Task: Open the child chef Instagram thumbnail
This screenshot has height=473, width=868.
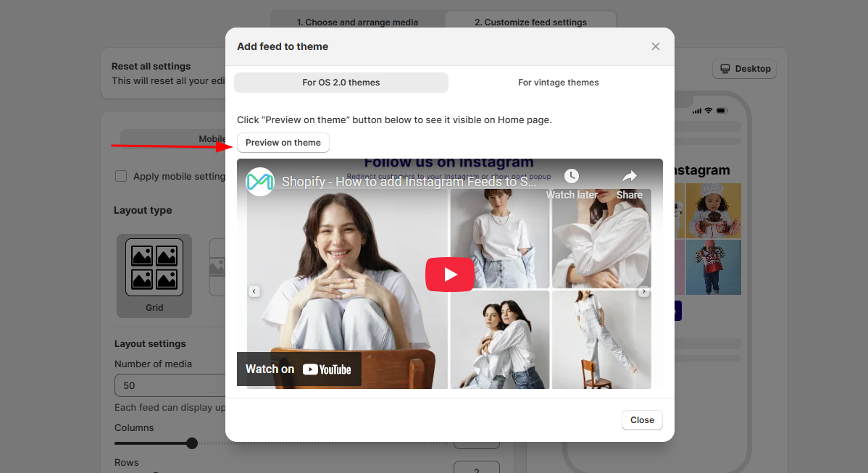Action: [x=714, y=211]
